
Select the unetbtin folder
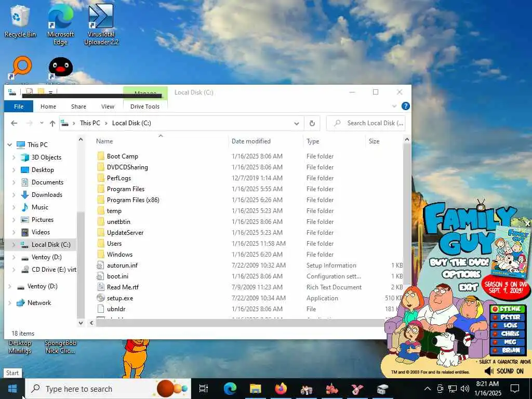point(118,221)
